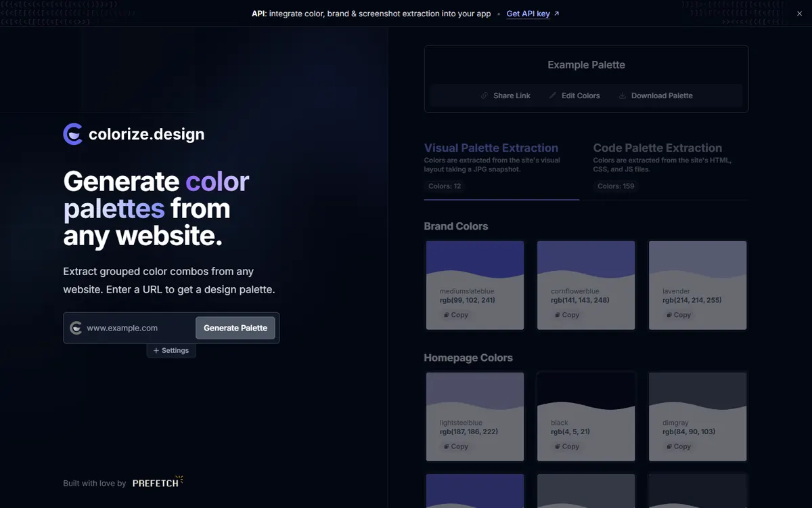This screenshot has height=508, width=812.
Task: Click the Share Link chain icon
Action: tap(484, 96)
